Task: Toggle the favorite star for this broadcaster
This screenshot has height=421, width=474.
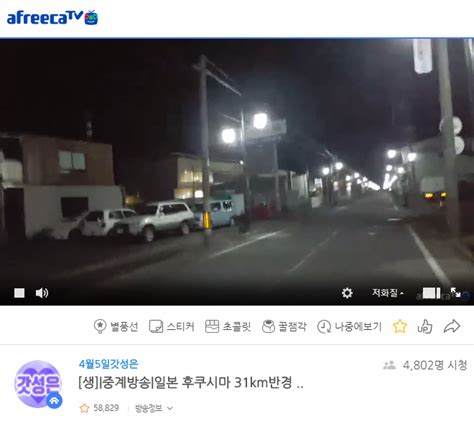Action: tap(400, 326)
